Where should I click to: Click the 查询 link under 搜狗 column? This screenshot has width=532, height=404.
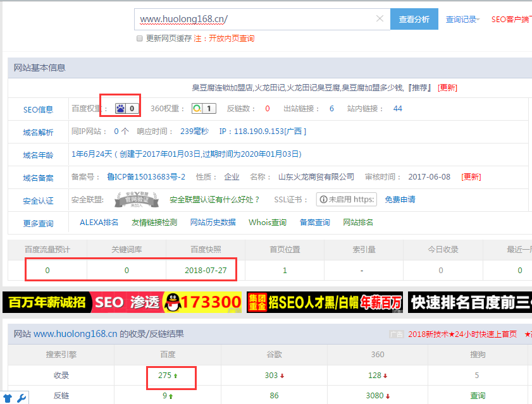point(477,396)
